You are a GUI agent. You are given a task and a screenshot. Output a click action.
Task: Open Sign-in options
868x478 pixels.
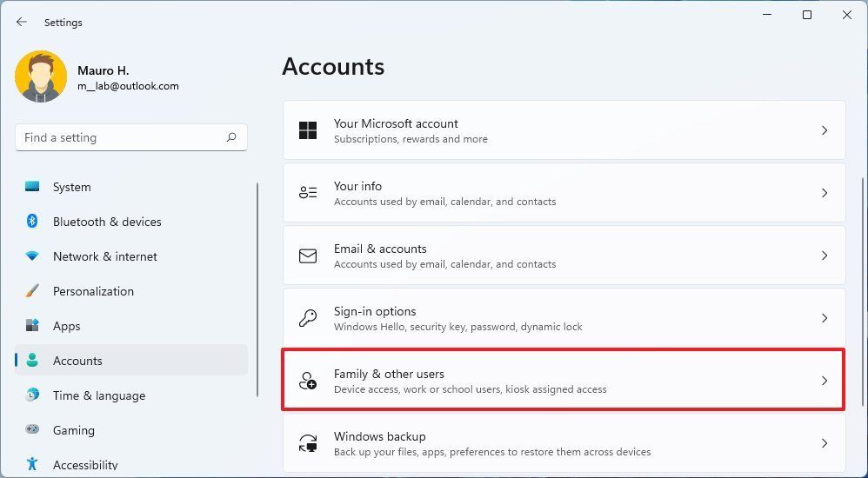click(564, 318)
